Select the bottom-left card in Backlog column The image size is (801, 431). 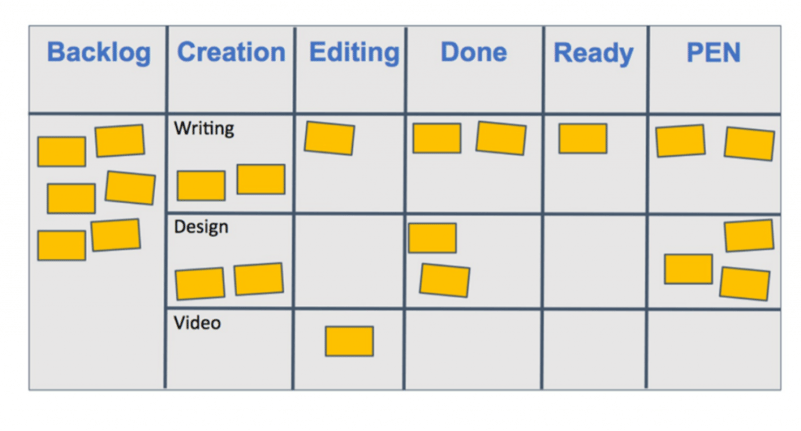pos(61,246)
